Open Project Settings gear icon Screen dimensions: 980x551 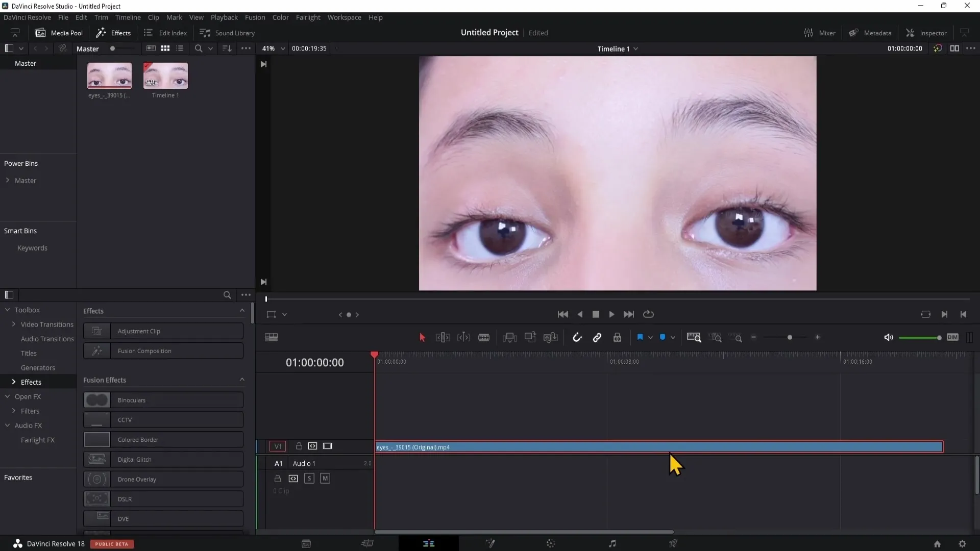click(x=962, y=544)
